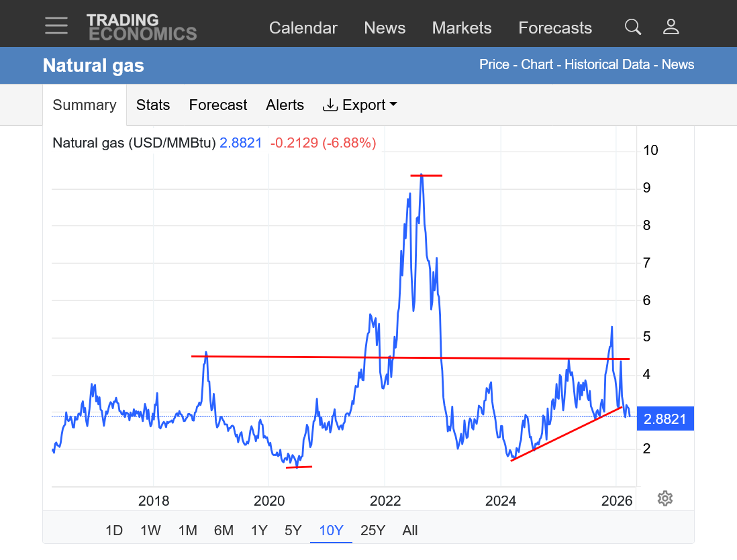The width and height of the screenshot is (737, 560).
Task: Open the hamburger navigation menu
Action: pyautogui.click(x=56, y=26)
